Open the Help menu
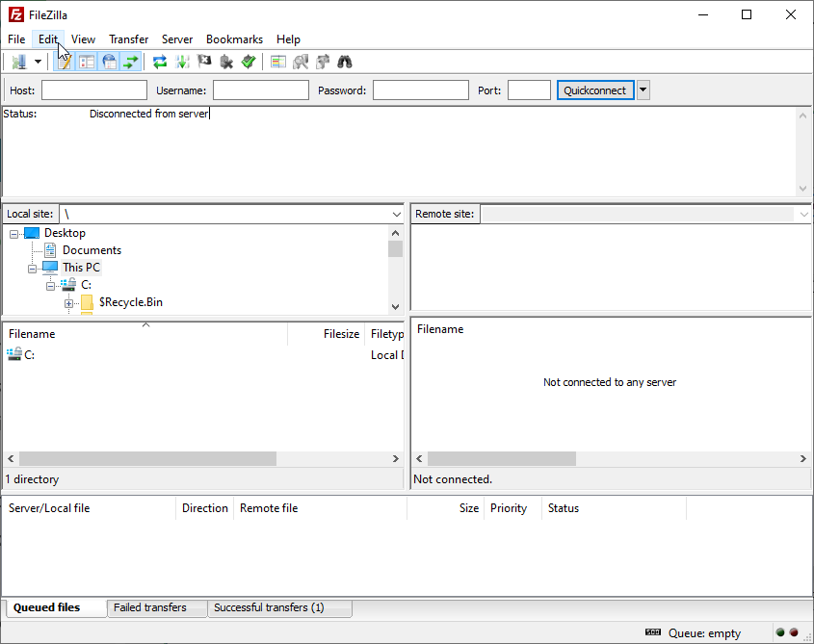Viewport: 814px width, 644px height. point(288,39)
